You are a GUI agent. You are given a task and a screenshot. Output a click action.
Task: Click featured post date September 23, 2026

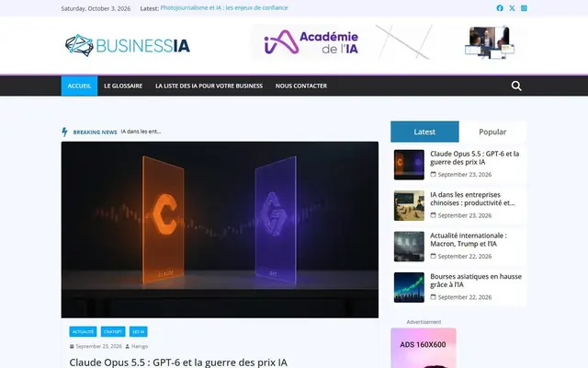click(98, 346)
